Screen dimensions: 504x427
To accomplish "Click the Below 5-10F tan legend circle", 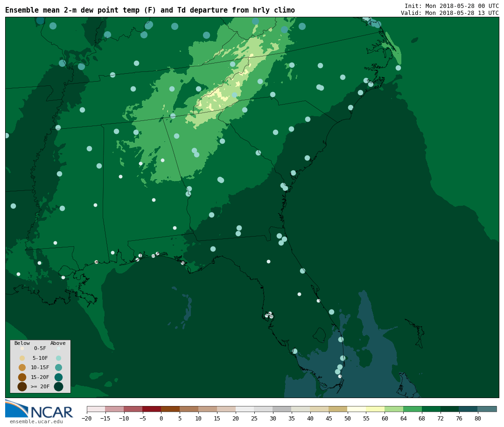I will point(22,358).
